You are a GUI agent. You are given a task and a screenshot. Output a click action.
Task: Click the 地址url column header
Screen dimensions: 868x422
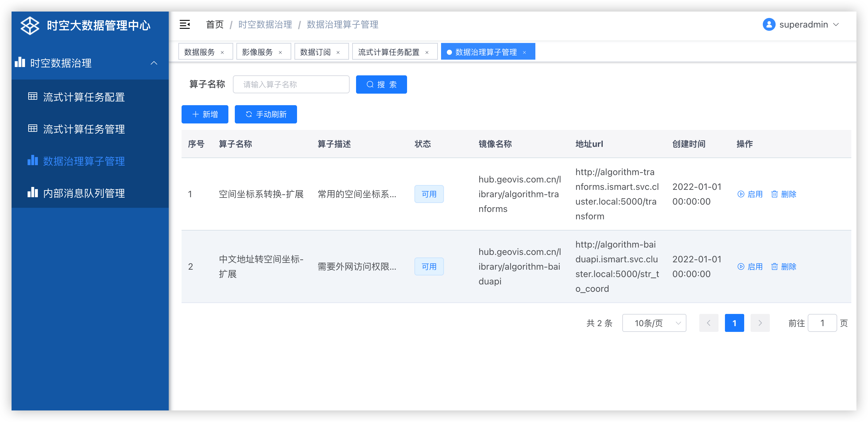coord(589,144)
